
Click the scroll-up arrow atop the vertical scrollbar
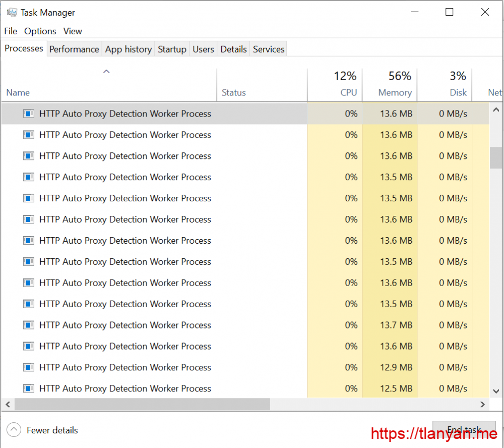[x=495, y=109]
